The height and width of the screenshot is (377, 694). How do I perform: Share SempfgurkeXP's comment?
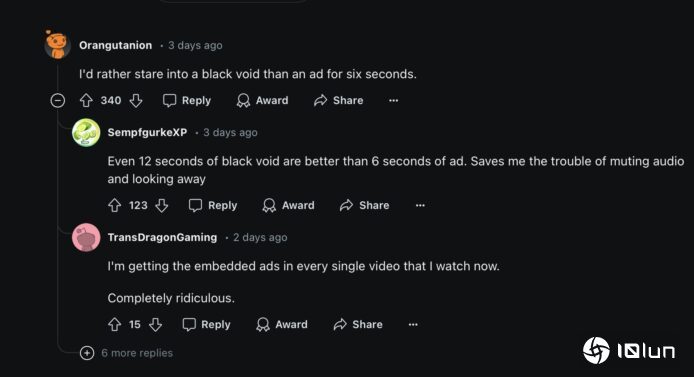click(x=365, y=205)
